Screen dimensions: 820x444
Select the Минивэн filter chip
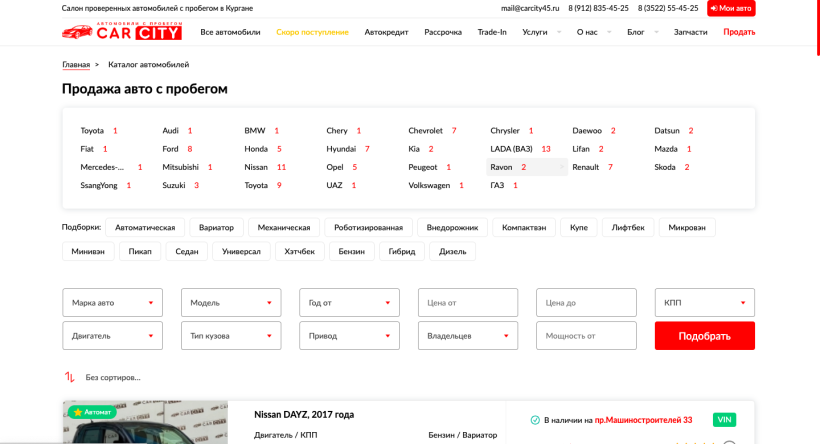88,252
